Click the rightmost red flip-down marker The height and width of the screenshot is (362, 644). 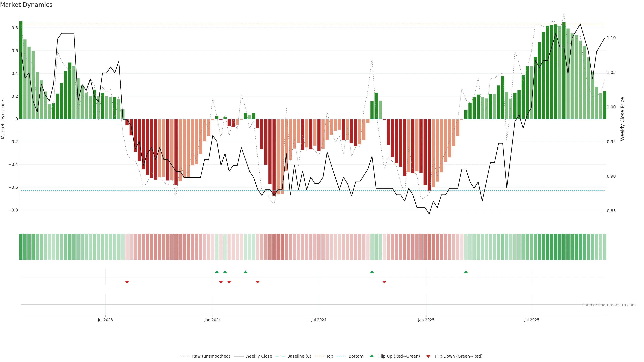(384, 282)
